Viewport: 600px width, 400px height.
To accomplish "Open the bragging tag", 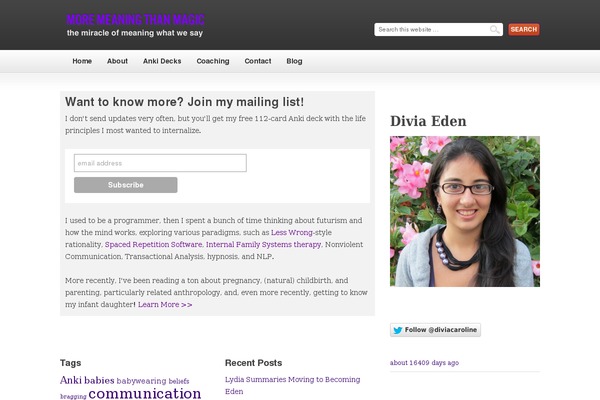I will coord(73,396).
